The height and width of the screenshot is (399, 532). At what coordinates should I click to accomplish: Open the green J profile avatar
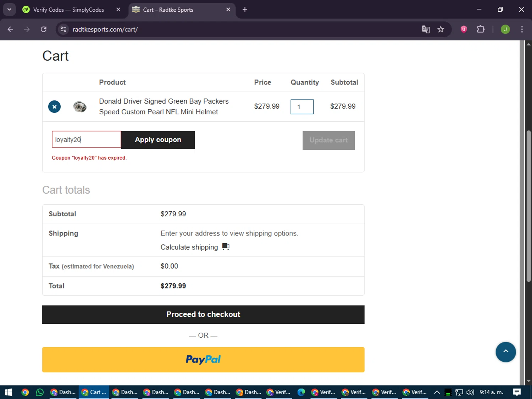pyautogui.click(x=505, y=29)
